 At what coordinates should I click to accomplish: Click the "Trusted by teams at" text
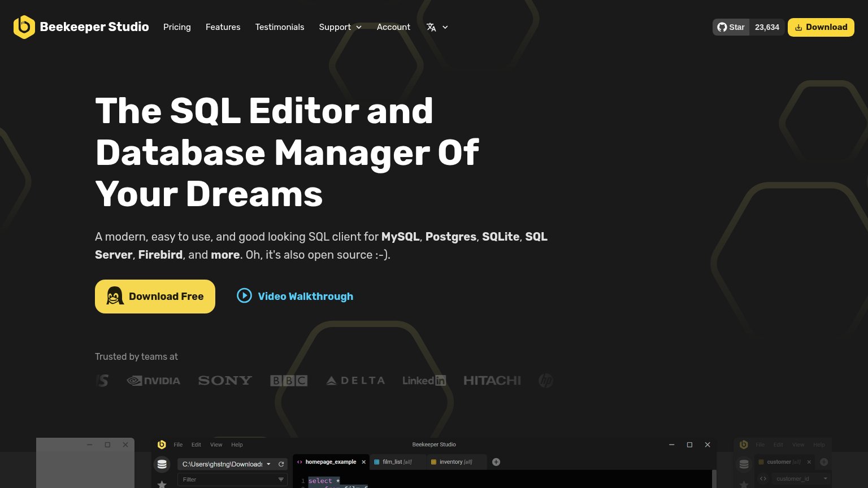click(136, 357)
